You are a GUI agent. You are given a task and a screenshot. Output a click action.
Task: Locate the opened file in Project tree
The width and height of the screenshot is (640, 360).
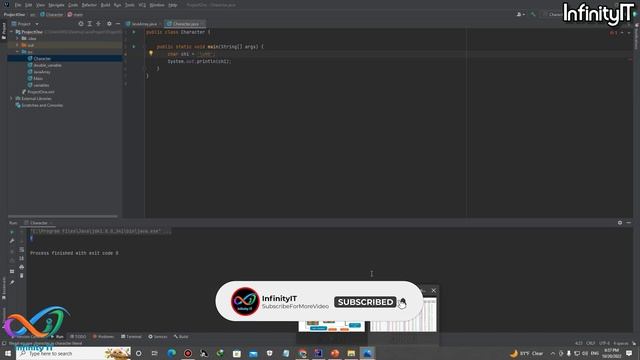click(81, 24)
